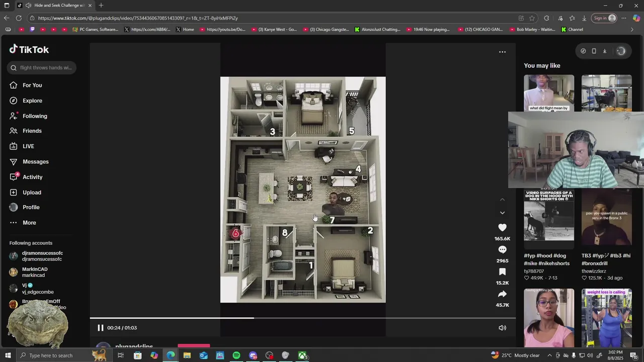
Task: Open the Activity notifications
Action: pos(32,177)
